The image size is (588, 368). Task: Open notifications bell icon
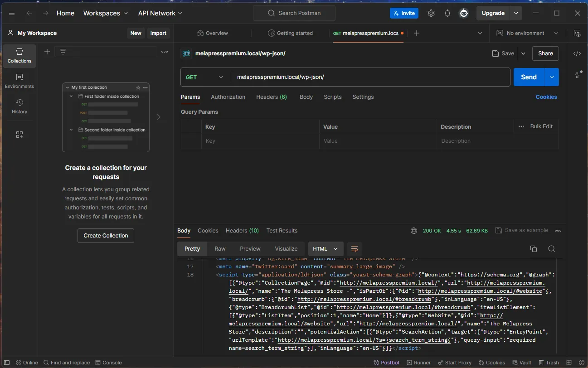click(447, 13)
